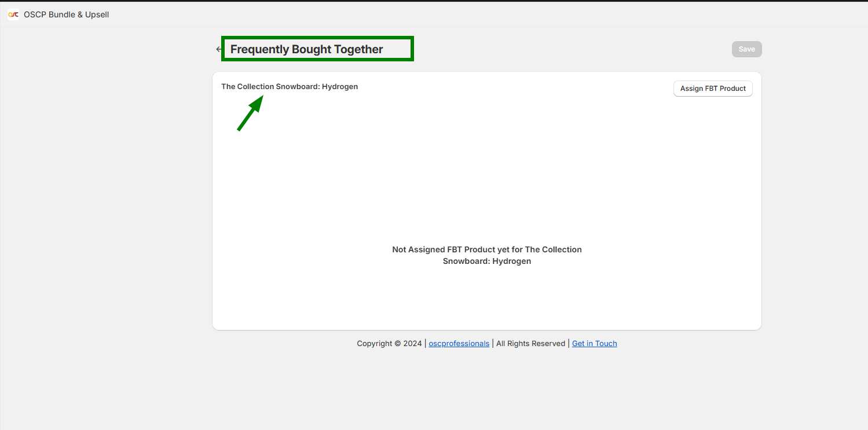Go back using the left arrow
The image size is (868, 430).
(218, 49)
